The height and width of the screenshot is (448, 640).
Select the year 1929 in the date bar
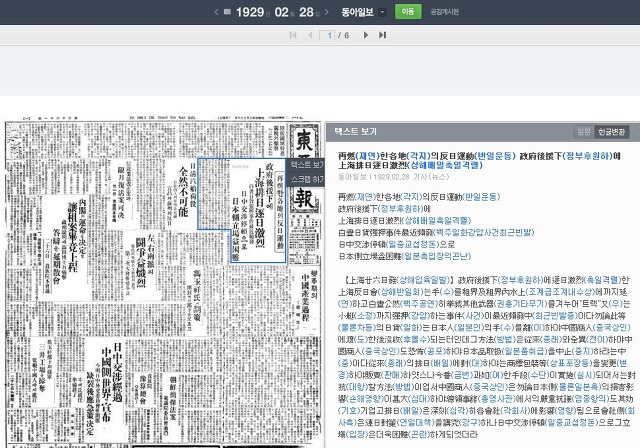tap(250, 12)
